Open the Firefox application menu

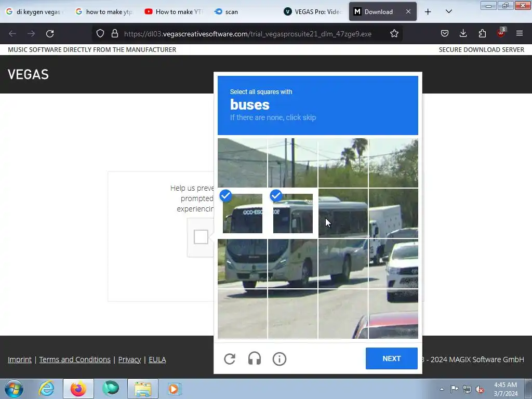coord(520,33)
